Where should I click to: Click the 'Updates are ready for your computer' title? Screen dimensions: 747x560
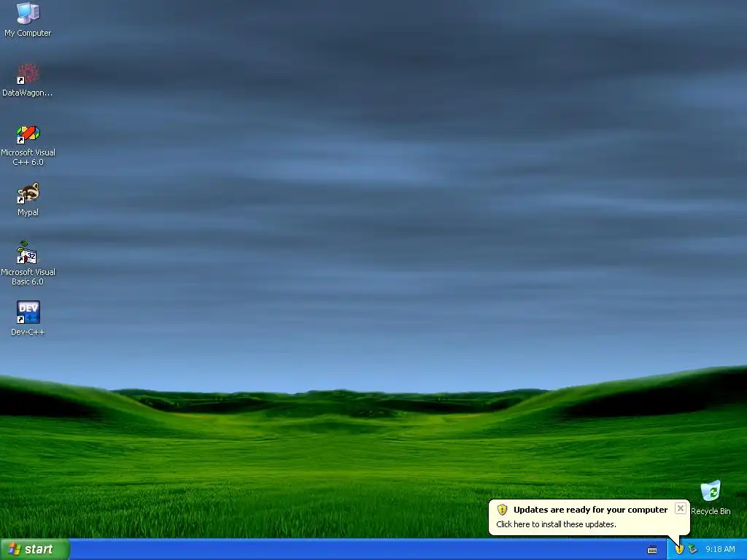590,510
